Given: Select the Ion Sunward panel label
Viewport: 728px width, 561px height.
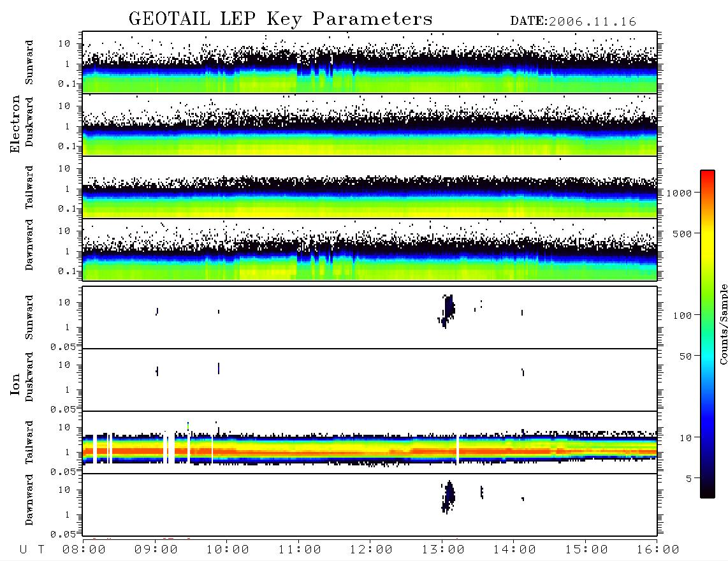Looking at the screenshot, I should coord(29,317).
